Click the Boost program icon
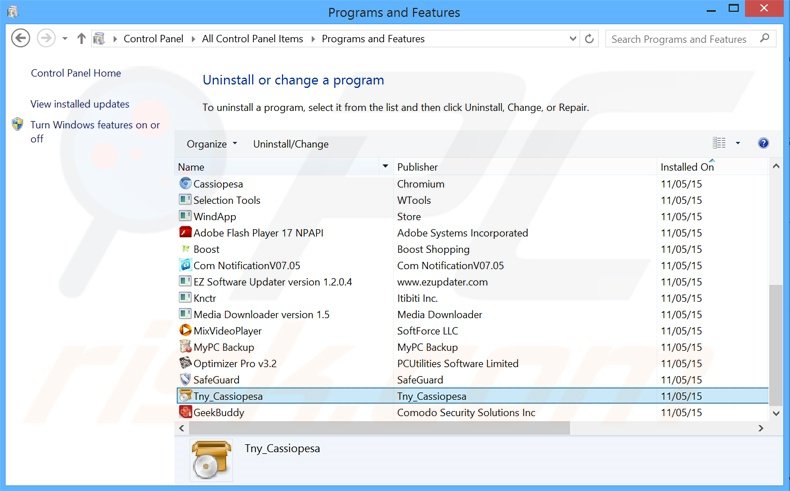Screen dimensions: 790x491 pos(185,249)
